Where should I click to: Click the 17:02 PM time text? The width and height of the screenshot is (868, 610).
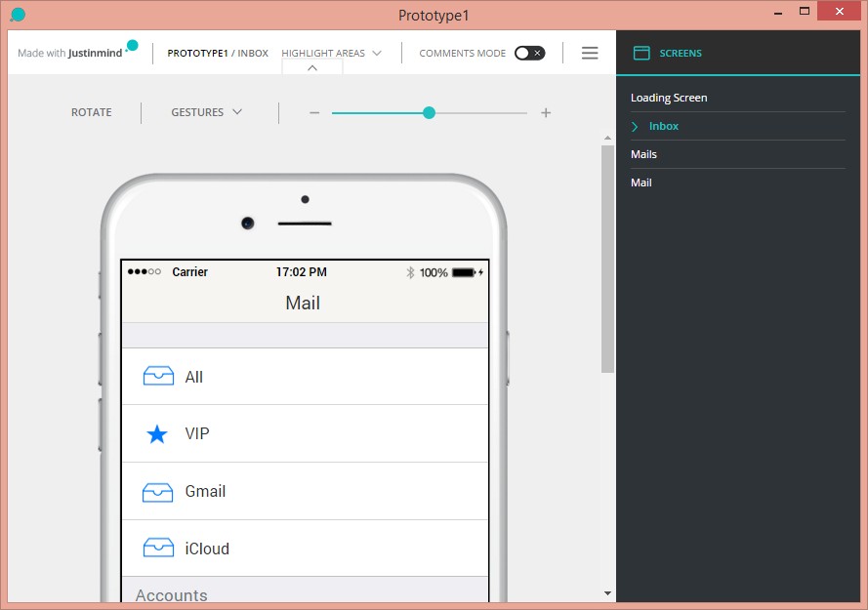point(301,271)
